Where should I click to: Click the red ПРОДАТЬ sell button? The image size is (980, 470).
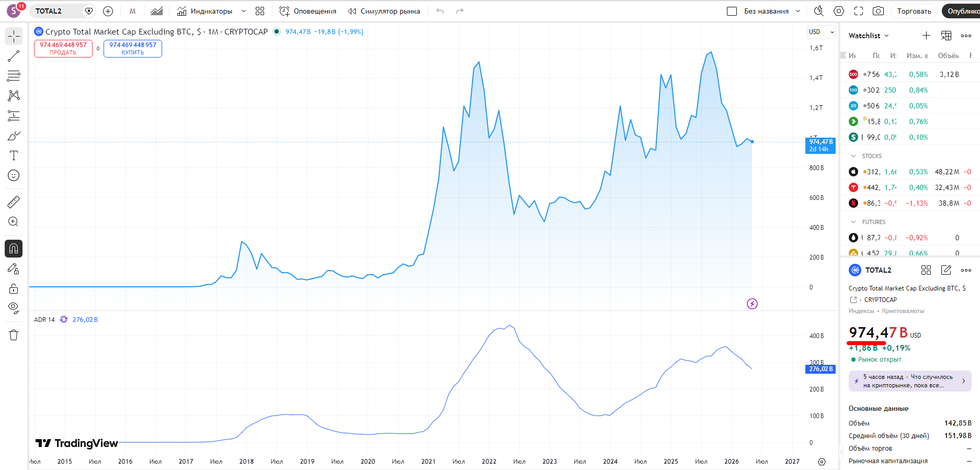(x=63, y=49)
